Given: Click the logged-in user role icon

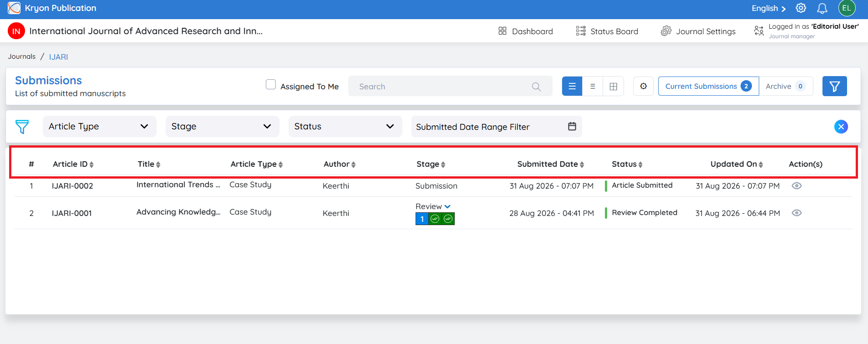Looking at the screenshot, I should click(x=759, y=31).
